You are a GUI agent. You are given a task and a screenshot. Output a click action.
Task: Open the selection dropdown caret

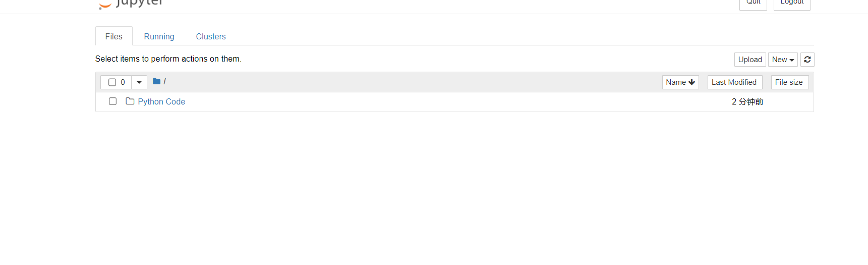(x=139, y=82)
